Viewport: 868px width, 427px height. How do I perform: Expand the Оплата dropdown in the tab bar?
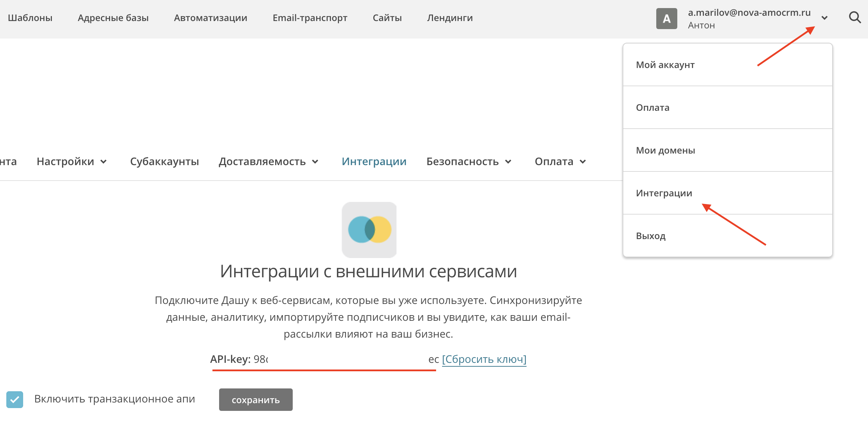pos(583,162)
